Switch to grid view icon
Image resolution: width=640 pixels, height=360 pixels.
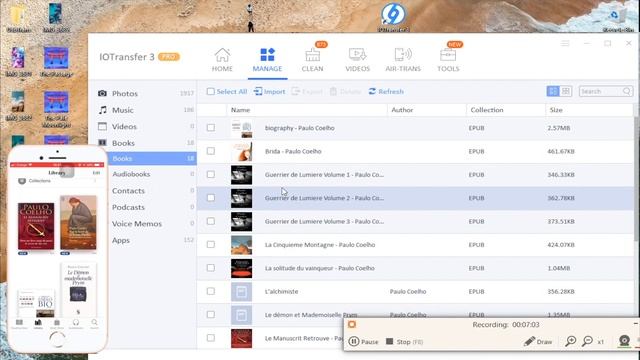pyautogui.click(x=566, y=91)
